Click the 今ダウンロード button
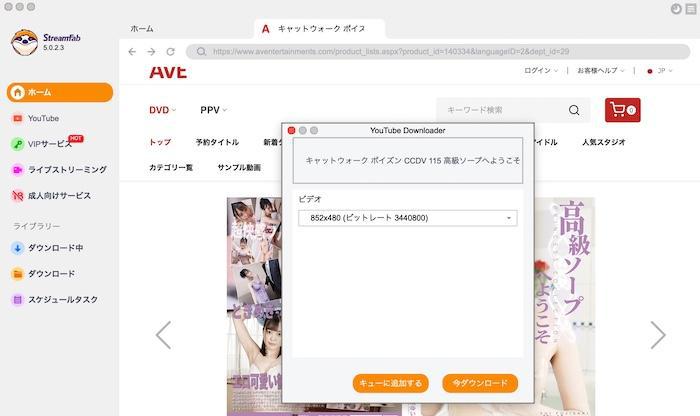 (x=480, y=383)
